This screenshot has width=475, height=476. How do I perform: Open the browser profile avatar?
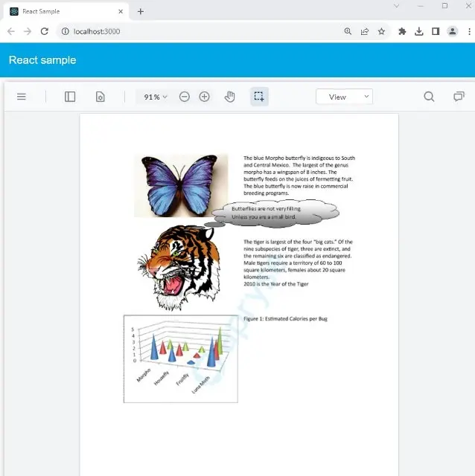pyautogui.click(x=452, y=31)
